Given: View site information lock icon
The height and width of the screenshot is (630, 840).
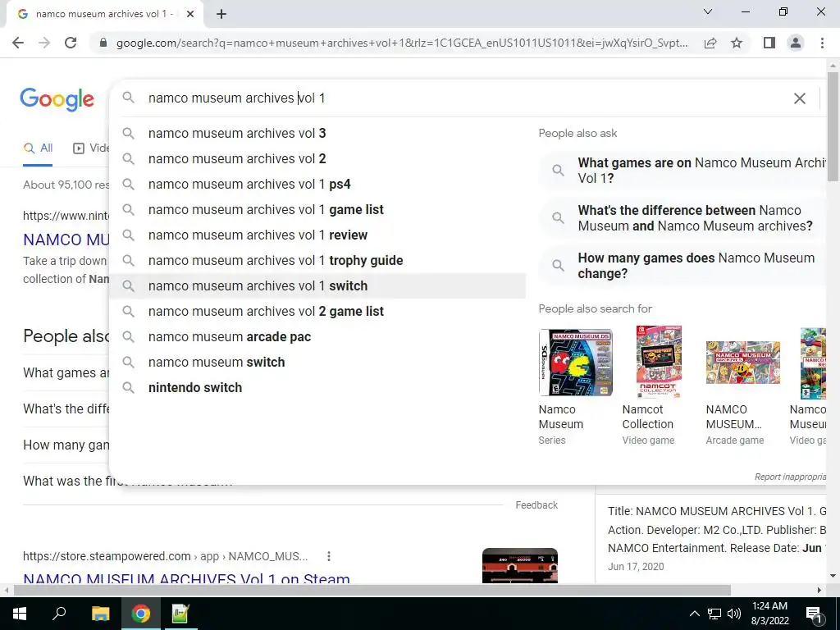Looking at the screenshot, I should click(x=104, y=43).
